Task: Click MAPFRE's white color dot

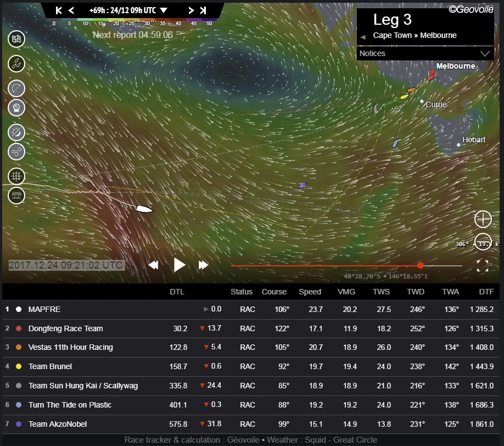Action: [19, 309]
